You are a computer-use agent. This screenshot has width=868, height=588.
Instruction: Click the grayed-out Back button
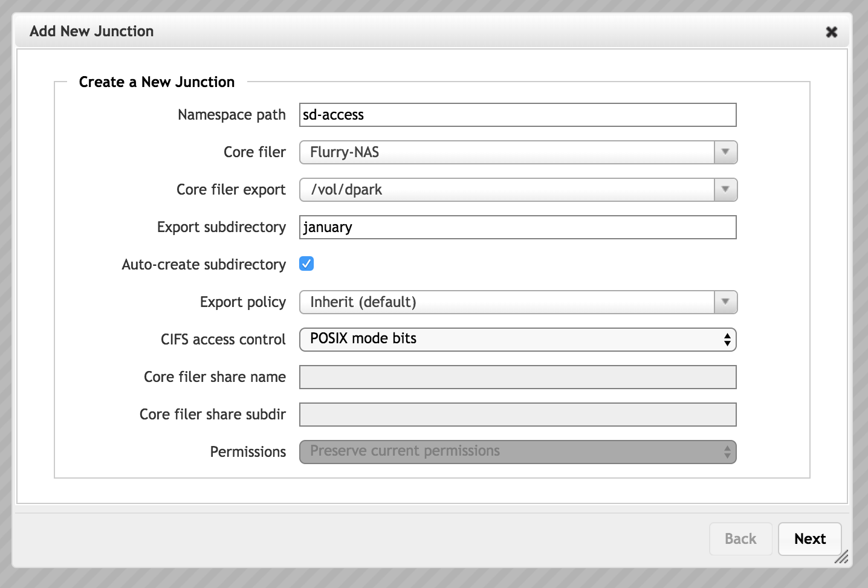[x=740, y=538]
